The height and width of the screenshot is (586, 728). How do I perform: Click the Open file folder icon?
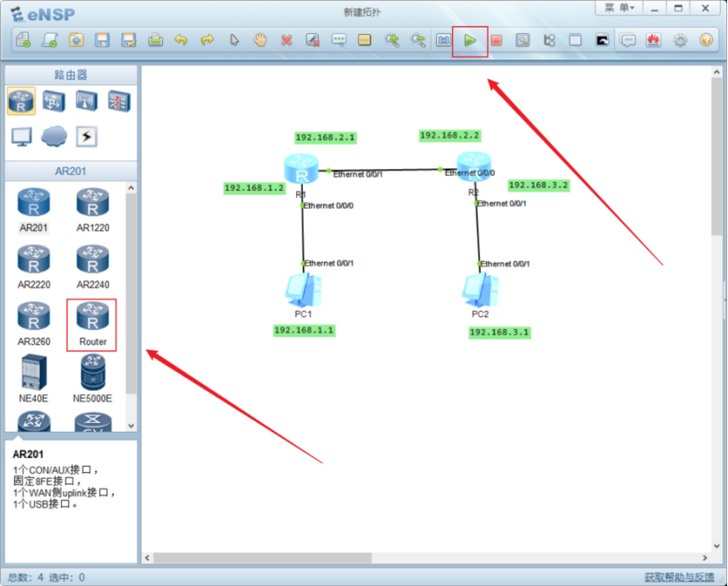(x=76, y=40)
